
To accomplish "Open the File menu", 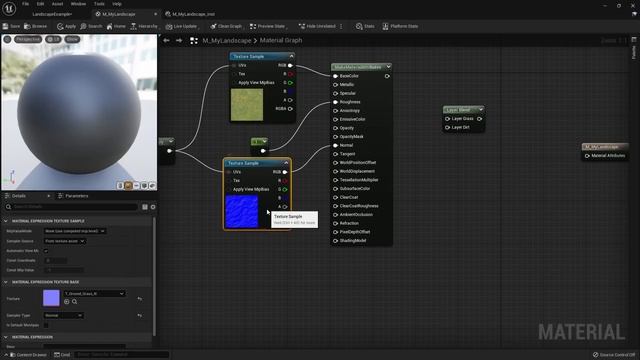I will click(25, 4).
